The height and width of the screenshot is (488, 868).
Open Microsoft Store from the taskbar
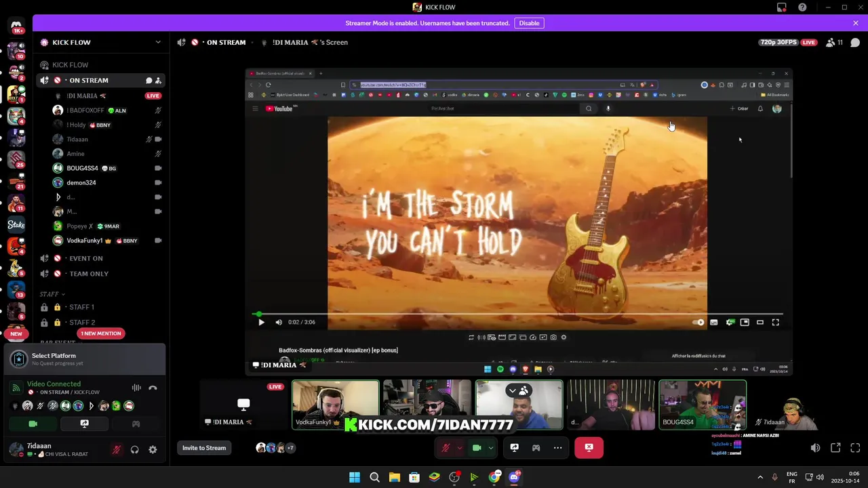point(414,477)
